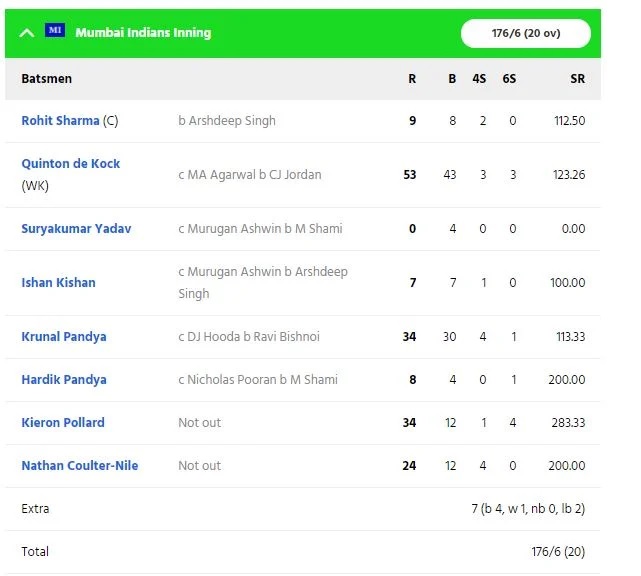
Task: Click the R runs column header
Action: tap(411, 78)
